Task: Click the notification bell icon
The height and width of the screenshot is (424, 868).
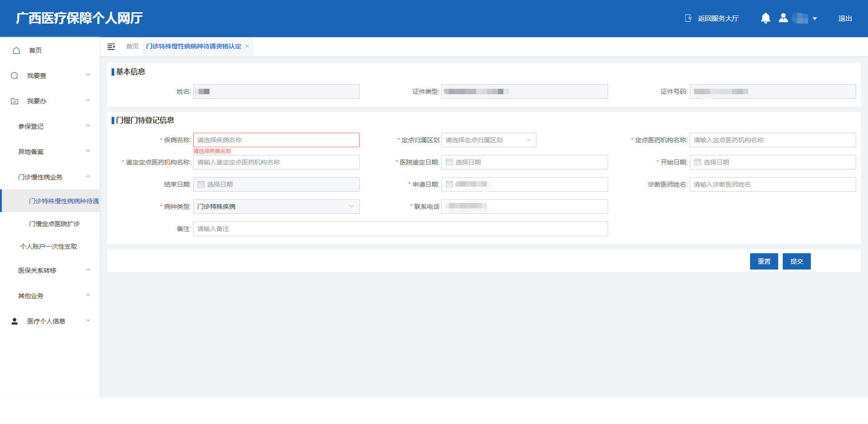Action: (766, 18)
